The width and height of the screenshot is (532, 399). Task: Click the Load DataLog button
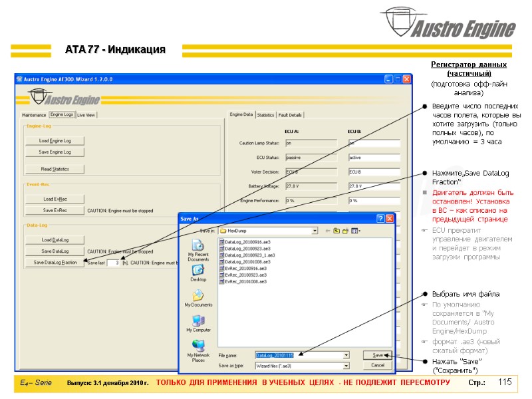tap(55, 239)
